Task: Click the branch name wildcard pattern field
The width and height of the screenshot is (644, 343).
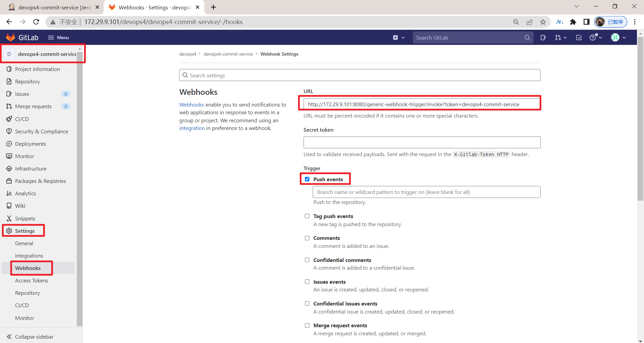Action: coord(426,192)
